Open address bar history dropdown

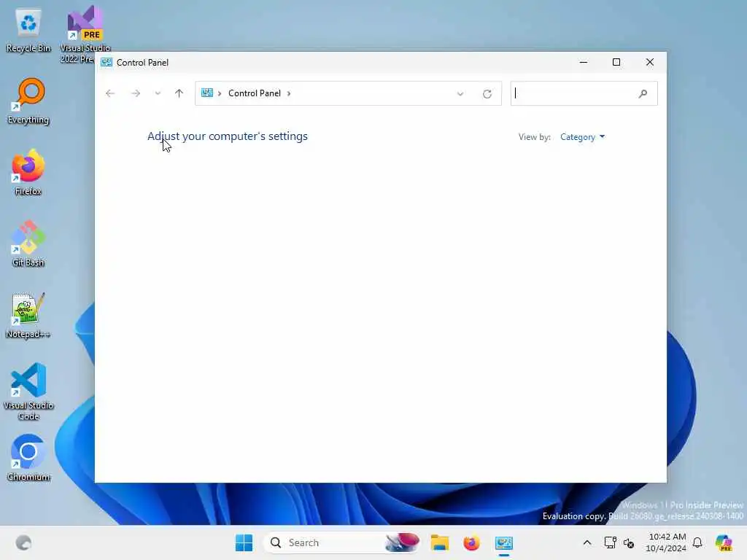pyautogui.click(x=460, y=94)
